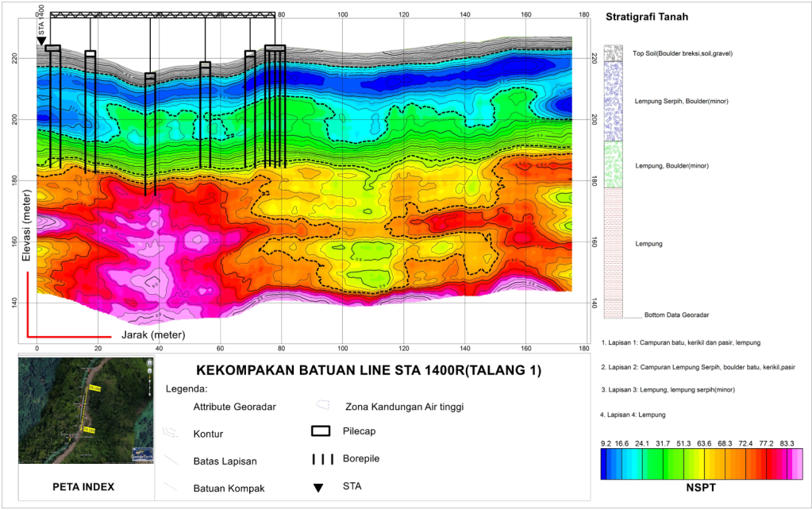Open the Peta Index satellite map thumbnail
812x510 pixels.
coord(84,410)
